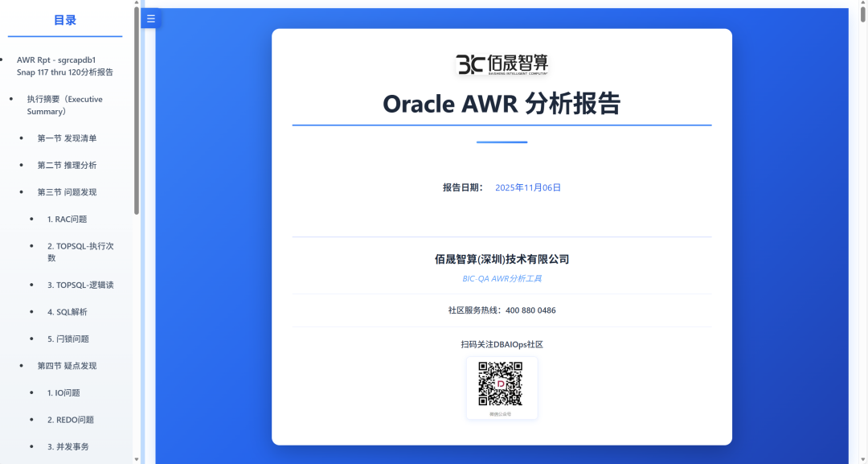The height and width of the screenshot is (464, 868).
Task: Click the 佰晟智算 logo image
Action: tap(502, 64)
